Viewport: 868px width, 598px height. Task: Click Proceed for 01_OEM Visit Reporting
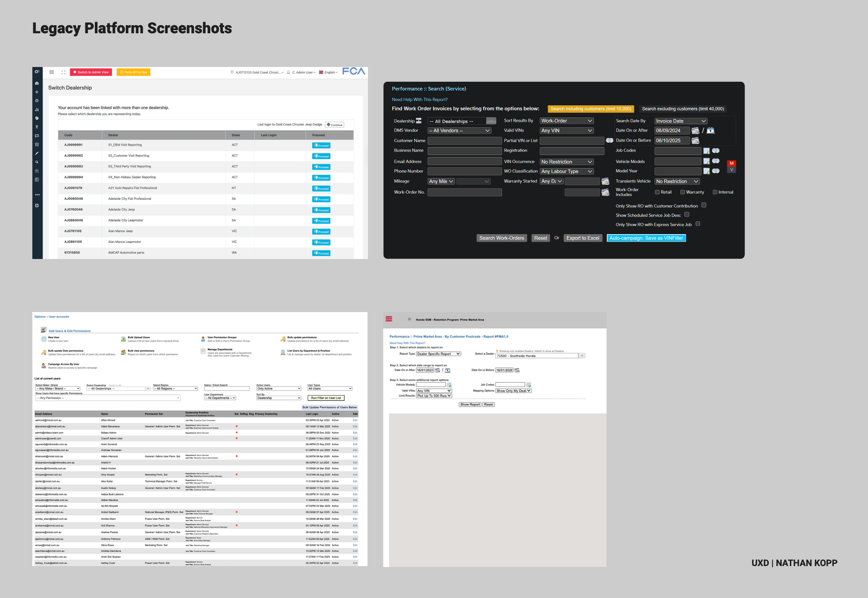pos(321,145)
